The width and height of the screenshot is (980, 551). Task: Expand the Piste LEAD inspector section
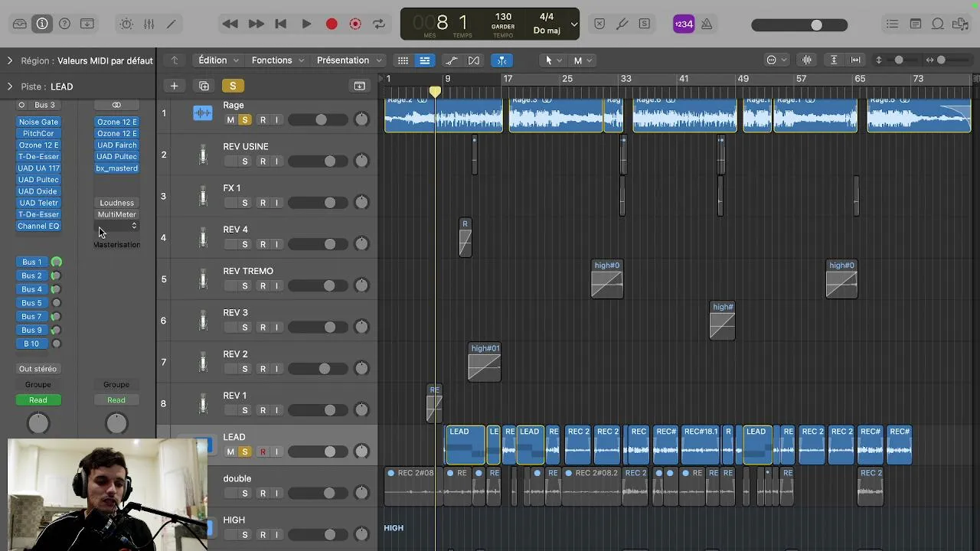coord(10,86)
